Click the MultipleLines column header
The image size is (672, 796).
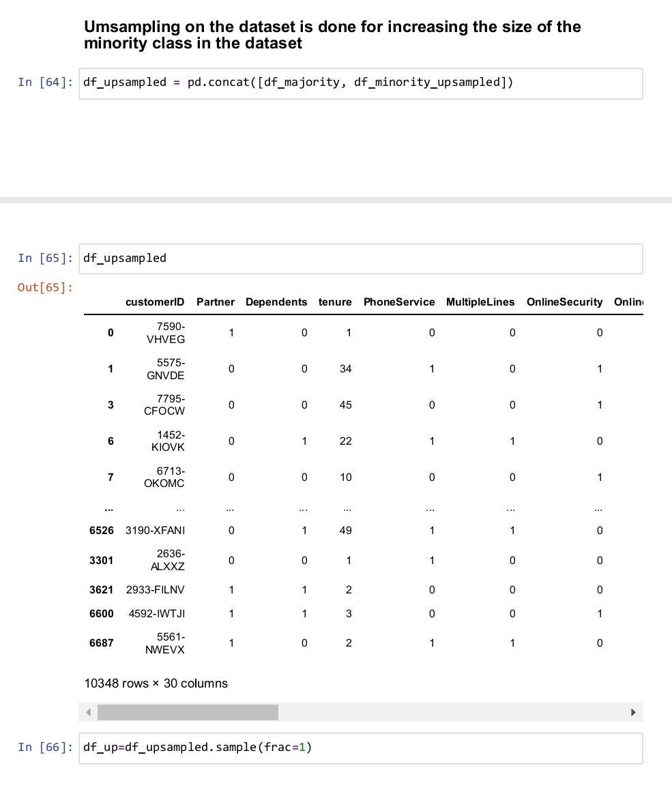pos(480,302)
